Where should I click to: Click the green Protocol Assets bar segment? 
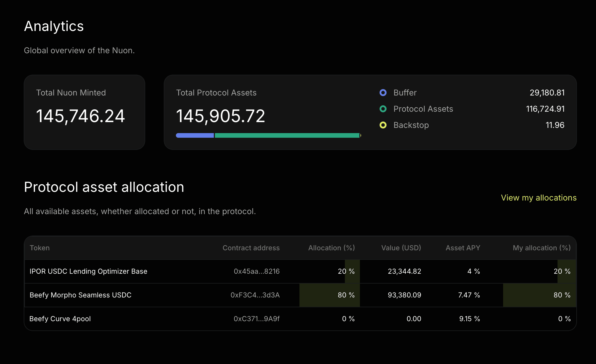point(287,135)
